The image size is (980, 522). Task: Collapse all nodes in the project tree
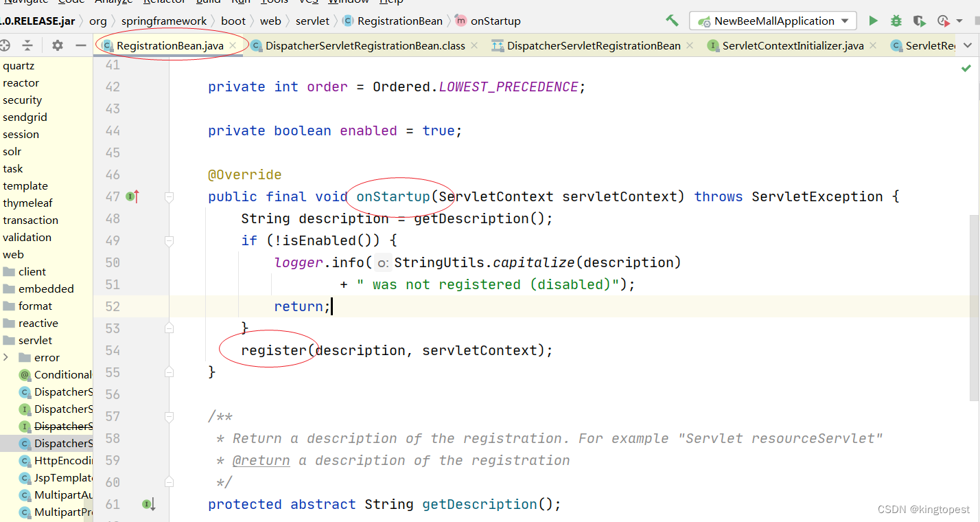tap(28, 45)
